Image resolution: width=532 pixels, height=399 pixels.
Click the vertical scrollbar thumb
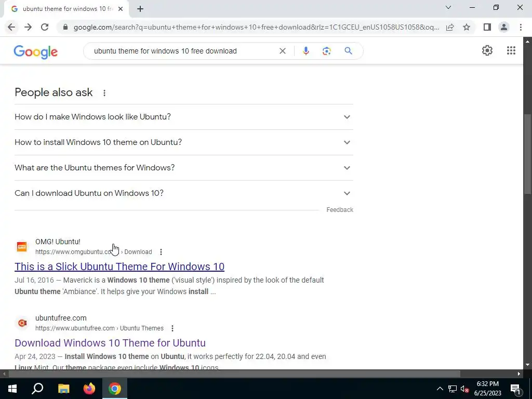click(527, 154)
